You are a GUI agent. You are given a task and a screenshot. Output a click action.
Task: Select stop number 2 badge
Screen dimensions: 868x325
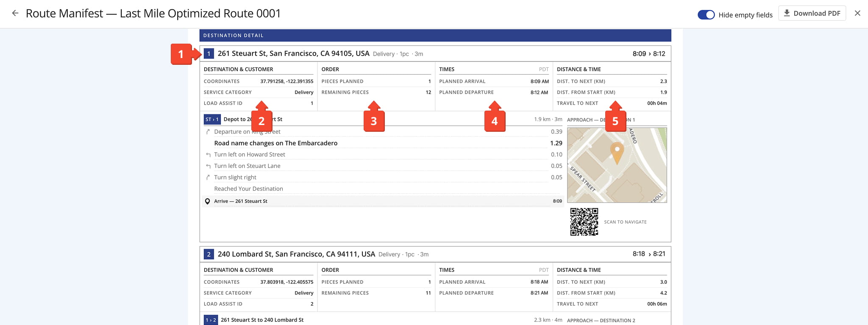(209, 254)
